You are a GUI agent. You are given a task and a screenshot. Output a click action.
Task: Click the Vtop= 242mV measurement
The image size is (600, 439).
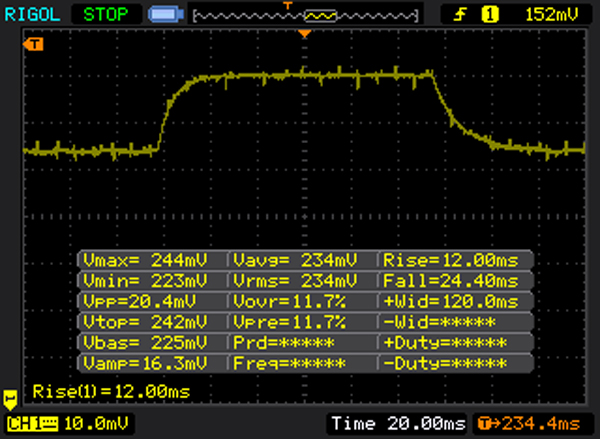tap(145, 322)
